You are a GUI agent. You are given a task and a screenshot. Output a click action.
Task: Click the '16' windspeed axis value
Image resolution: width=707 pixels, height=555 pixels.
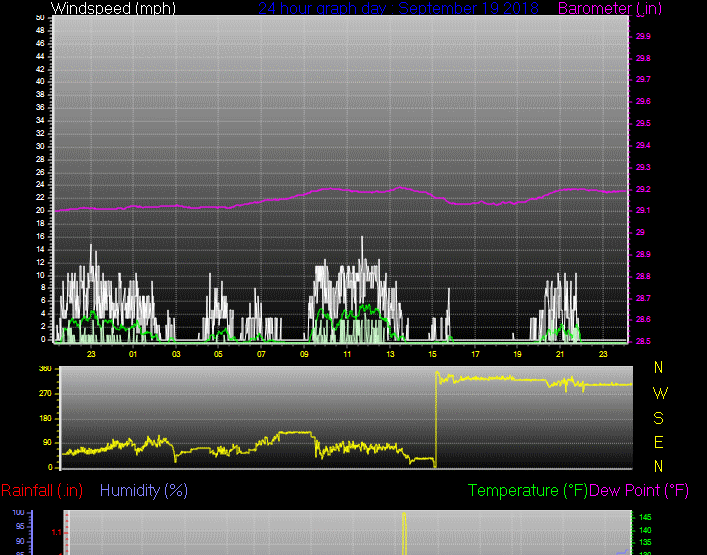point(40,237)
